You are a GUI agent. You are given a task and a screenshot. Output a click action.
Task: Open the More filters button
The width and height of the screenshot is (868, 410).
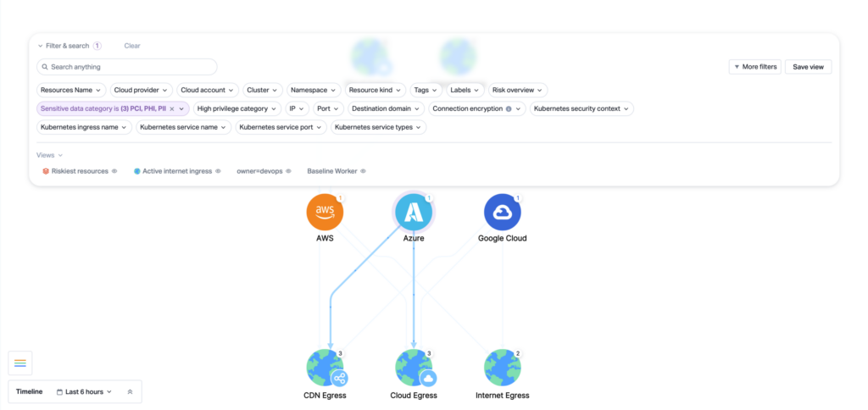point(755,67)
